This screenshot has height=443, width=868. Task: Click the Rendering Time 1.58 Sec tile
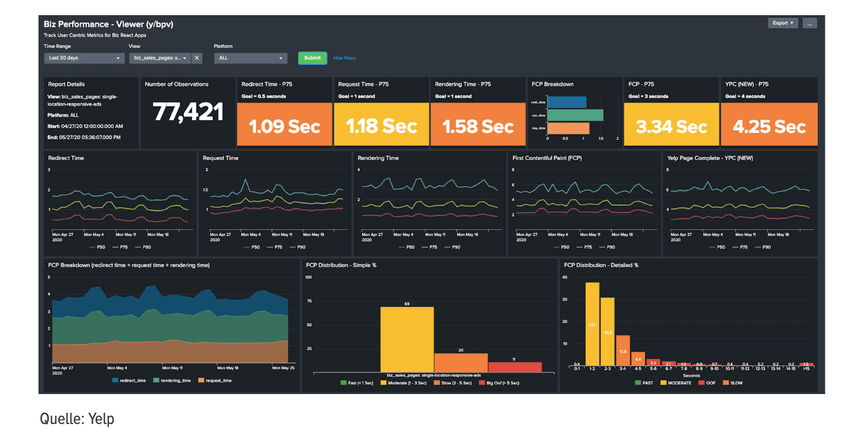tap(478, 124)
